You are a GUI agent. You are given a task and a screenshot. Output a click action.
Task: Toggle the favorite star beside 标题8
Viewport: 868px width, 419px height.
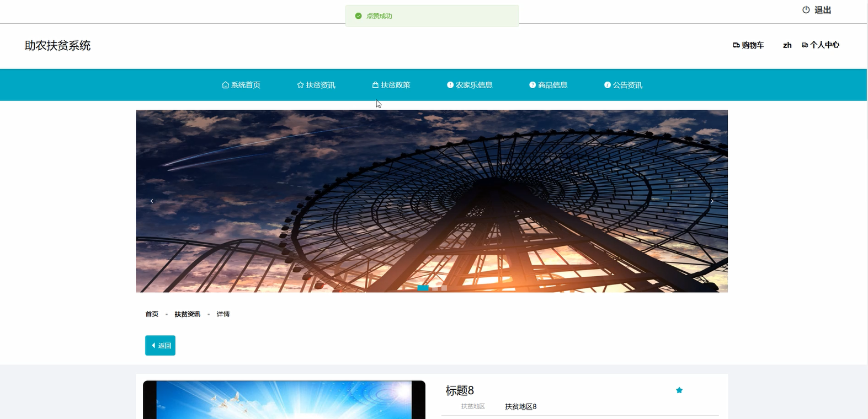(679, 390)
